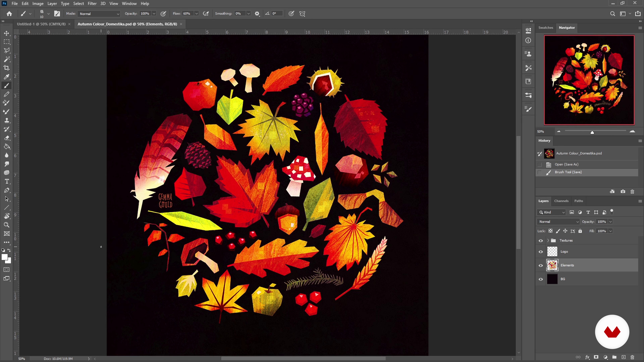Click the Elements layer thumbnail
The image size is (644, 362).
pyautogui.click(x=552, y=265)
